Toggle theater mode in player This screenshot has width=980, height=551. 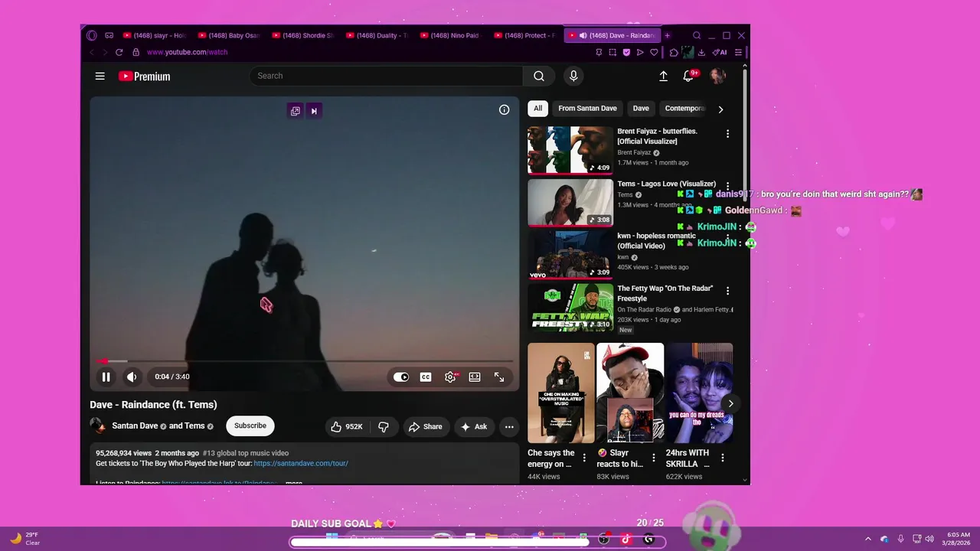pyautogui.click(x=475, y=377)
